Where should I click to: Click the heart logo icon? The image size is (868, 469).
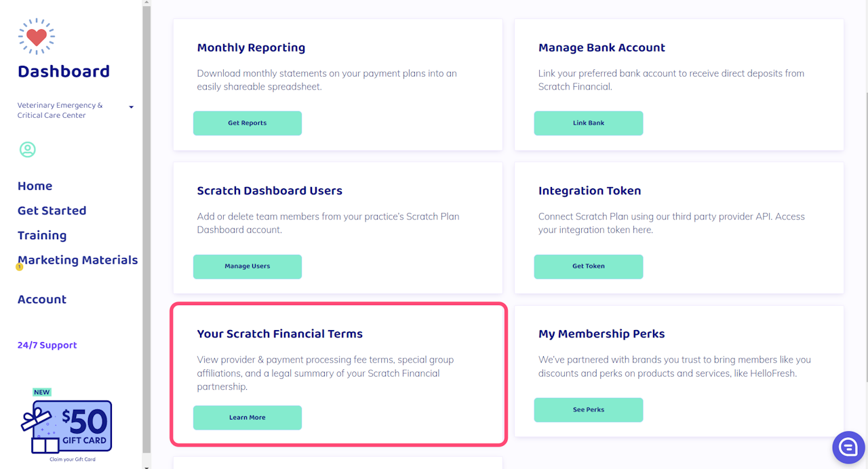[x=37, y=37]
